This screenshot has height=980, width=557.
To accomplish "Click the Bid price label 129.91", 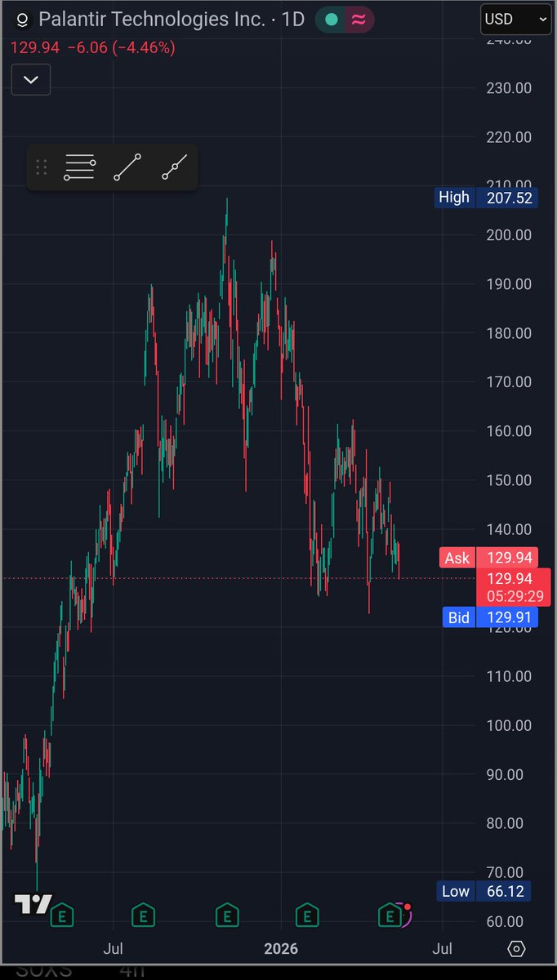I will pyautogui.click(x=490, y=617).
